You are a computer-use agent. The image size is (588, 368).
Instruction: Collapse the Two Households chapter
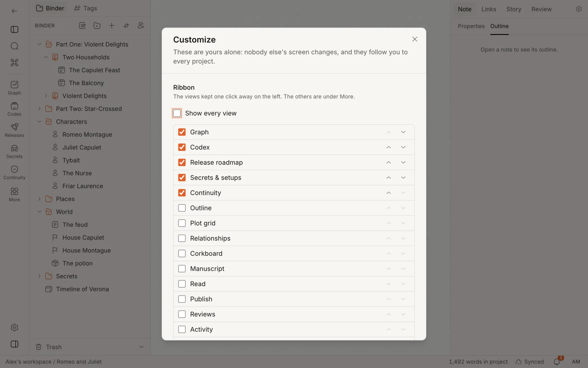pos(46,57)
